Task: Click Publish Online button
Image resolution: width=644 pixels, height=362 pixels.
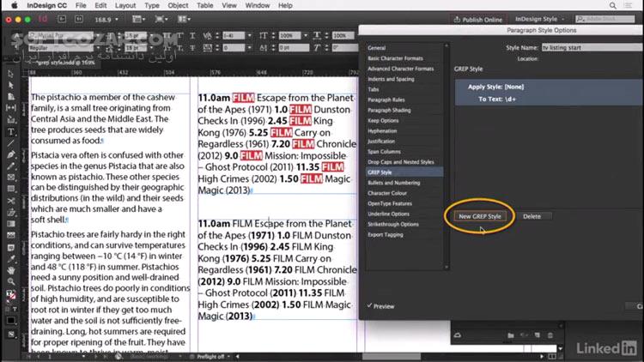Action: tap(478, 19)
